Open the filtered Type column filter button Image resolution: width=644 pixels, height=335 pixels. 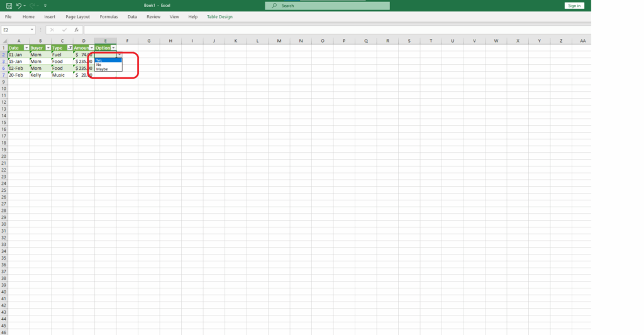pyautogui.click(x=70, y=48)
